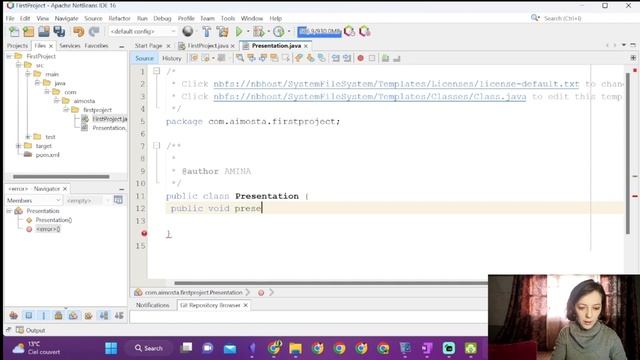Image resolution: width=640 pixels, height=360 pixels.
Task: Collapse the aimosta folder node
Action: (x=56, y=101)
